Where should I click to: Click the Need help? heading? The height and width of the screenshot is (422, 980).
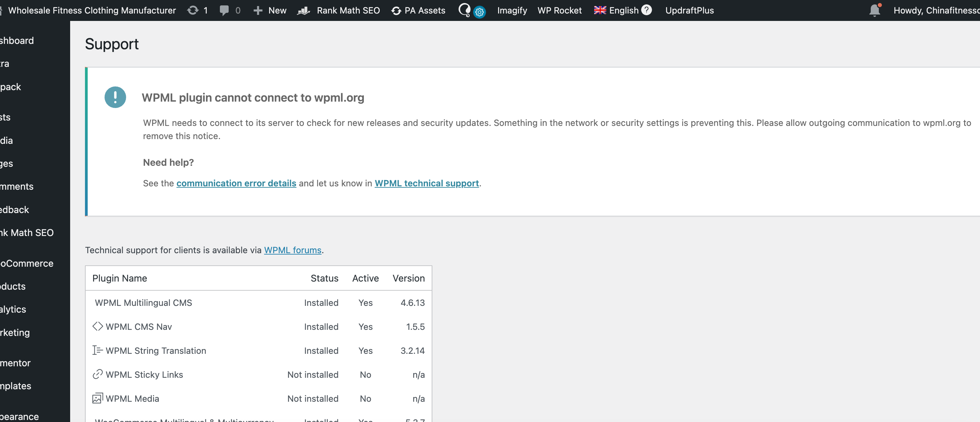(x=168, y=162)
